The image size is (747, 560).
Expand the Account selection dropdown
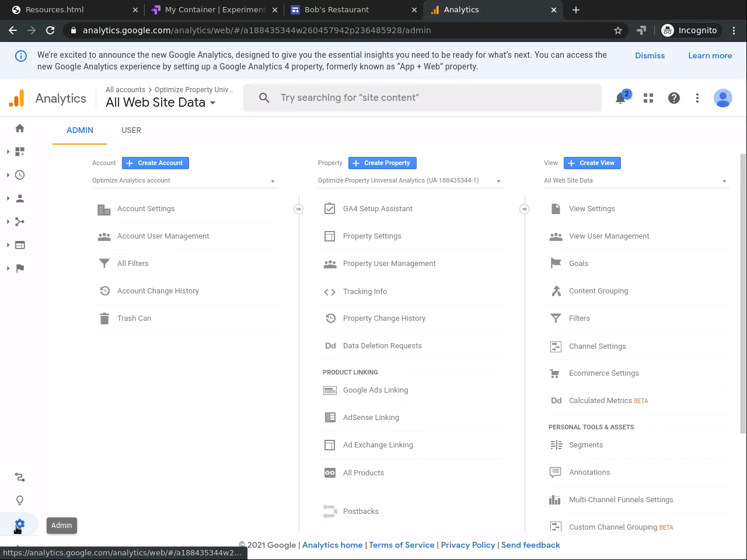coord(184,181)
